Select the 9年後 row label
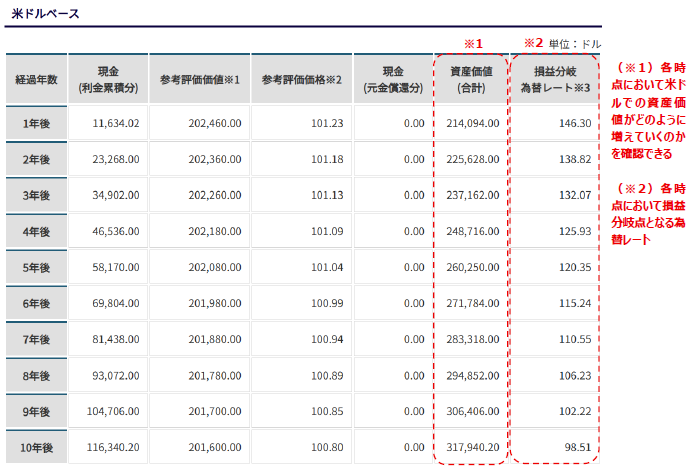 36,412
